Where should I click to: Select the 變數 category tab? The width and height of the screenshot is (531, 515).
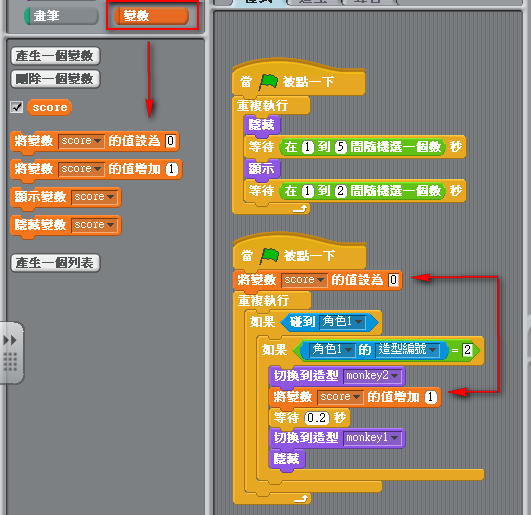tap(151, 16)
